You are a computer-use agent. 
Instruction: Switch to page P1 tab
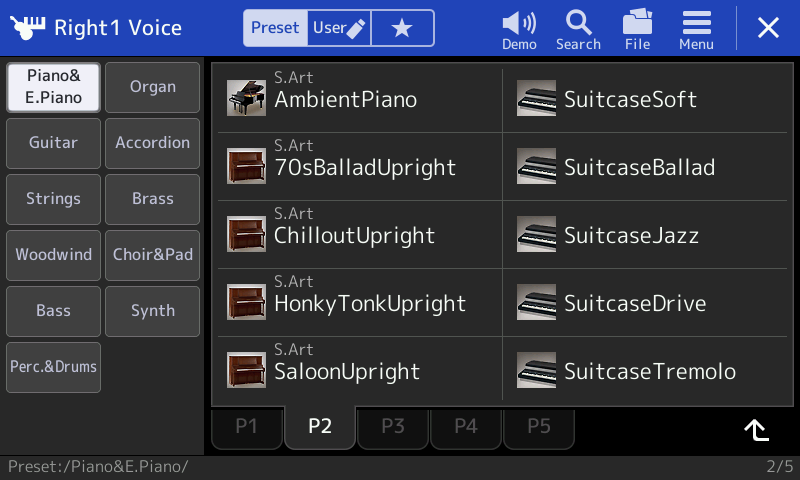pyautogui.click(x=246, y=426)
